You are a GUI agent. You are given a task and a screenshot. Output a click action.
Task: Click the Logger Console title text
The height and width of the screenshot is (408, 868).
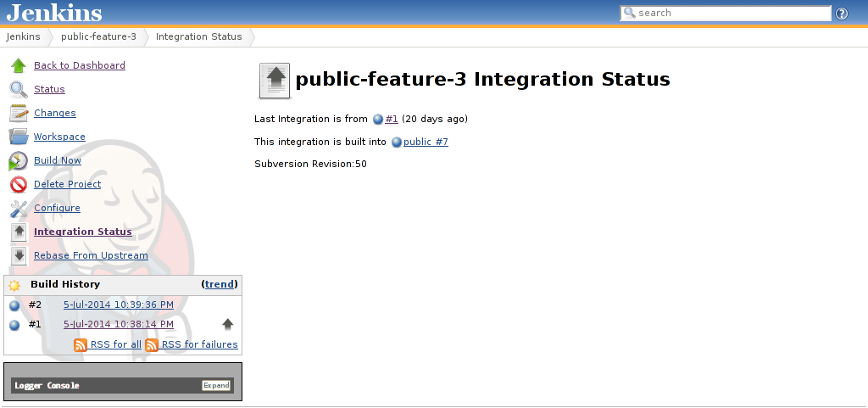pos(47,386)
